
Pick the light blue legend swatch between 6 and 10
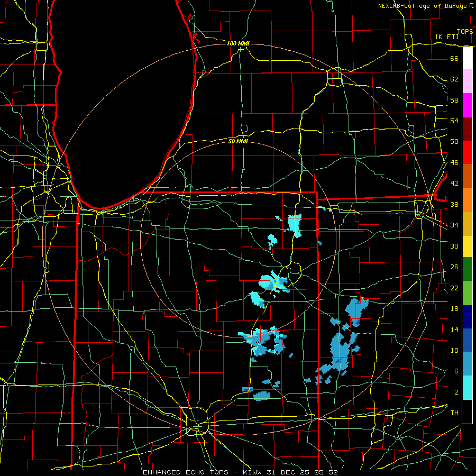tap(467, 364)
